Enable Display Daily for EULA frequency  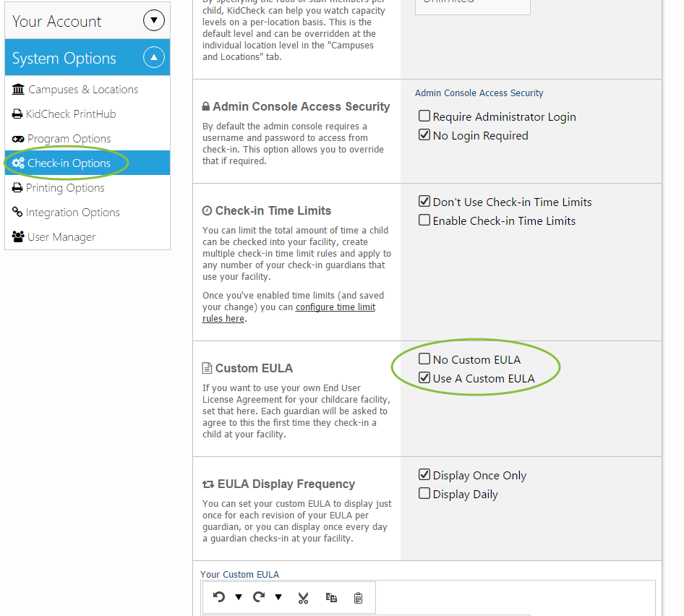[423, 493]
